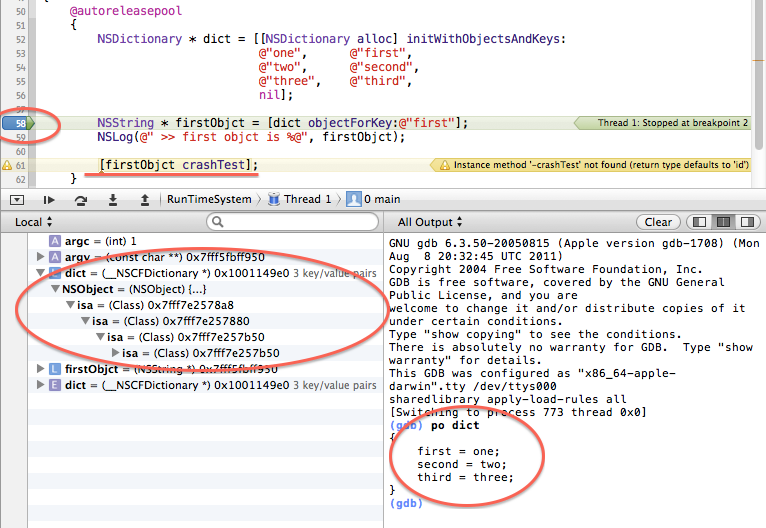The height and width of the screenshot is (528, 766).
Task: Show only the console pane
Action: pyautogui.click(x=747, y=222)
